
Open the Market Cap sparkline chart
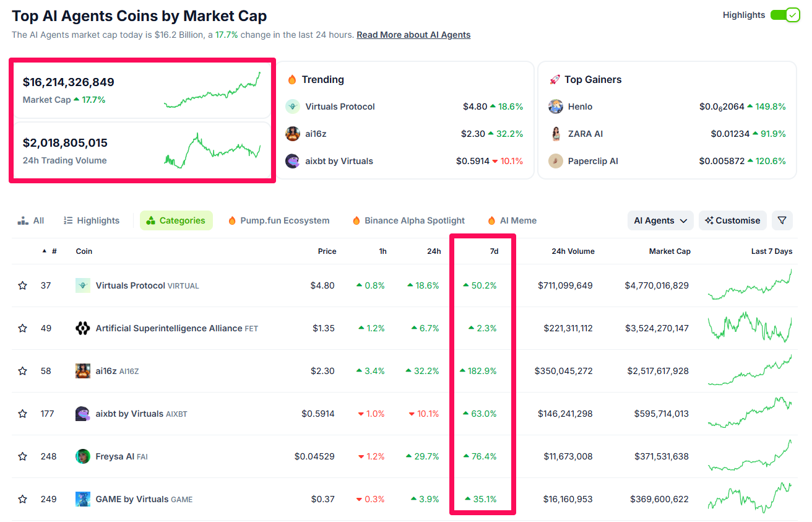click(x=212, y=90)
